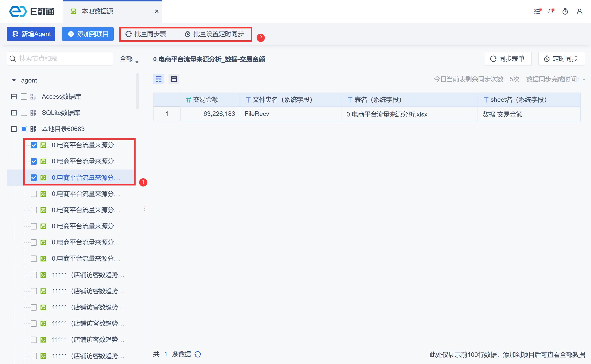Open the user profile icon
The height and width of the screenshot is (364, 591).
point(580,11)
